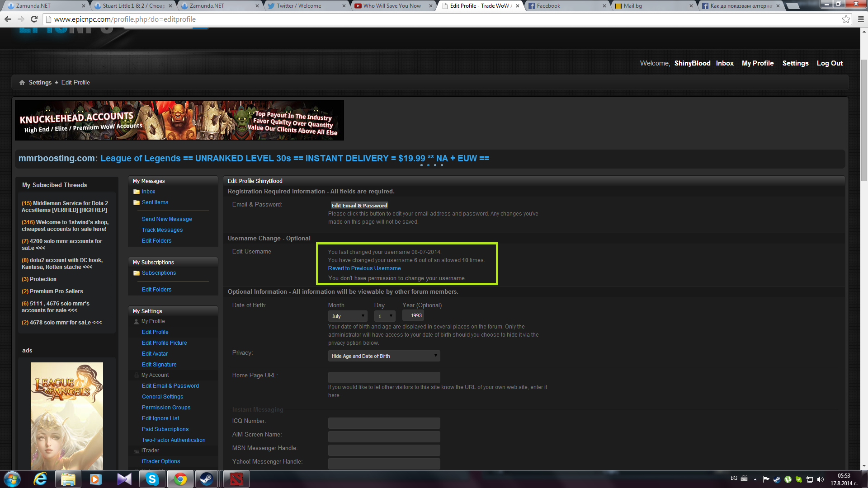Click the year of birth field showing 1993
The image size is (868, 488).
click(x=413, y=316)
